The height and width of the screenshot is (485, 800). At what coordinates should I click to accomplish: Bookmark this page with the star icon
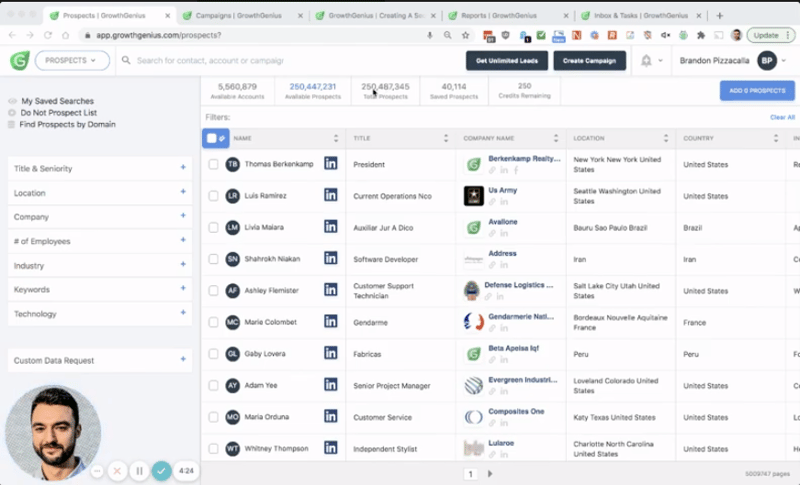[465, 35]
